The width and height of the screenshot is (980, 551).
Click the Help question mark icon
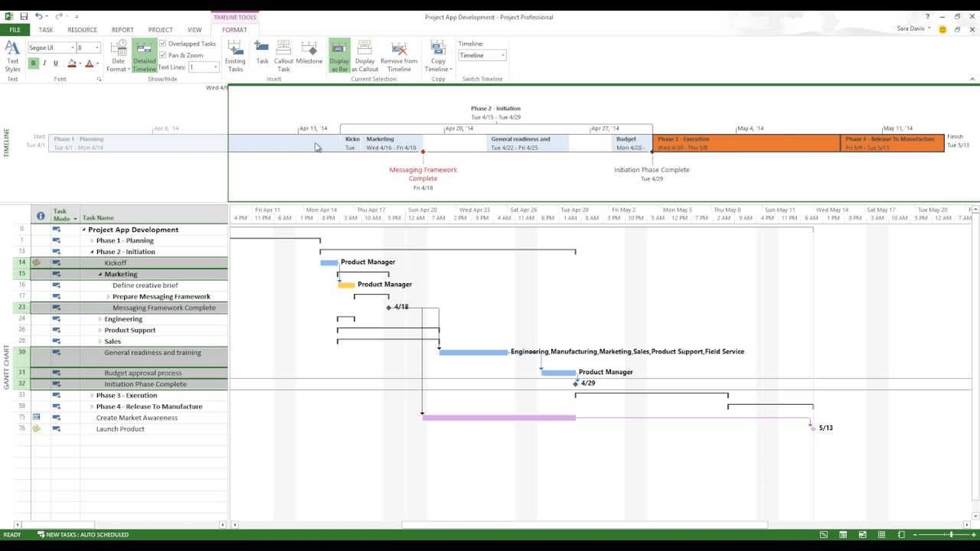pos(928,16)
